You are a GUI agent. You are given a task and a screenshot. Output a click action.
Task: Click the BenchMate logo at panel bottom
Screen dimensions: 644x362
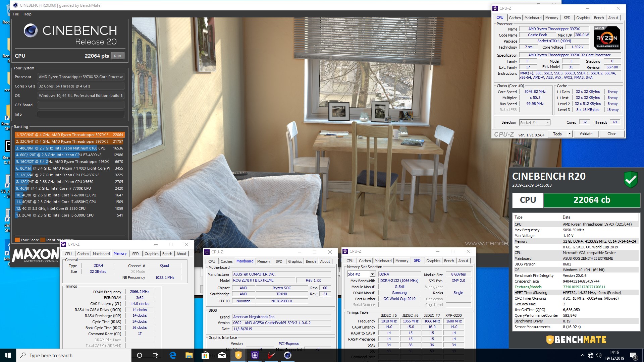pyautogui.click(x=576, y=340)
